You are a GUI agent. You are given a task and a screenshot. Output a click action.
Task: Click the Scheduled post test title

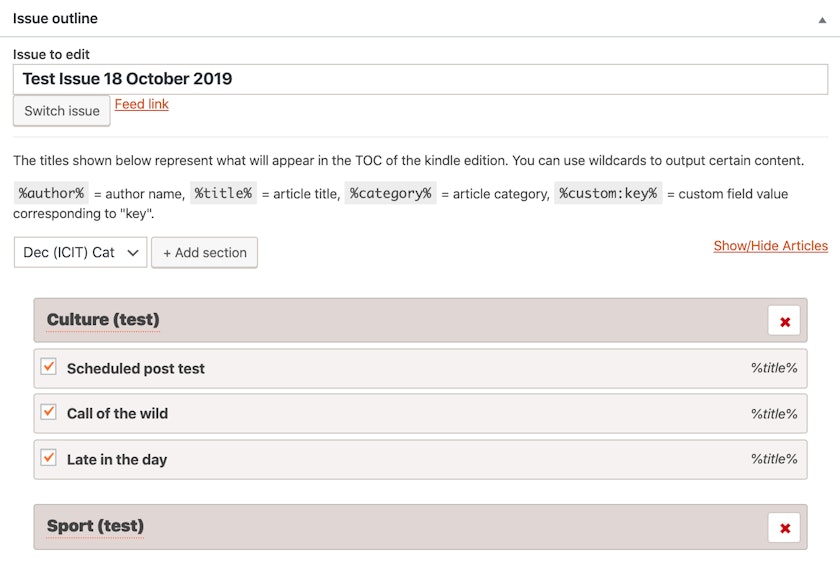(136, 368)
